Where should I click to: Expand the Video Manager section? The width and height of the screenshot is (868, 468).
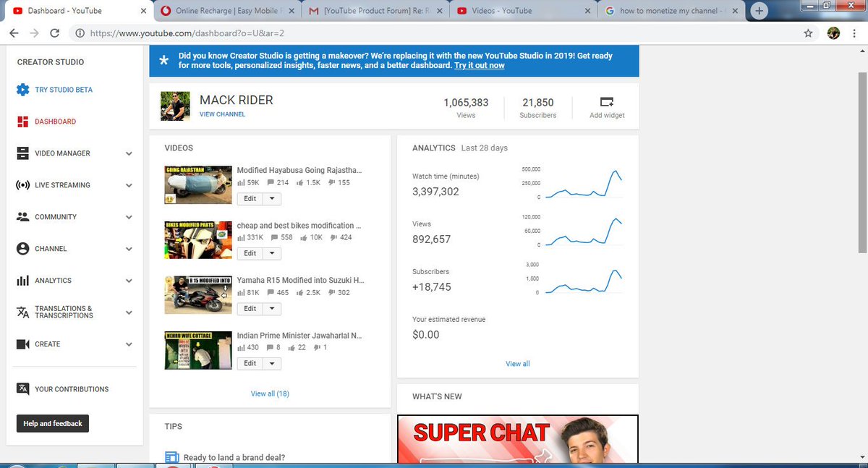click(x=129, y=153)
